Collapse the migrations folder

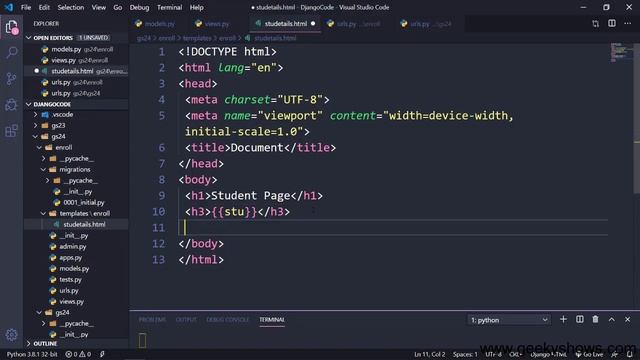77,169
